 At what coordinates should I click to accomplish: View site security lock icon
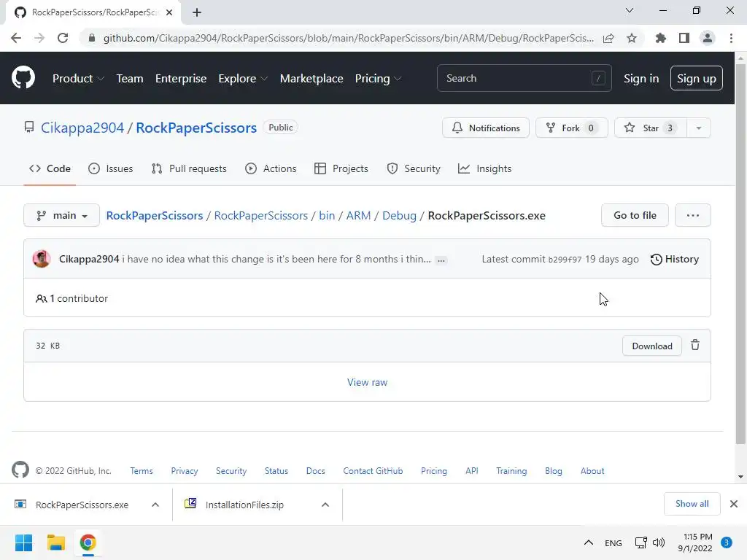[92, 38]
